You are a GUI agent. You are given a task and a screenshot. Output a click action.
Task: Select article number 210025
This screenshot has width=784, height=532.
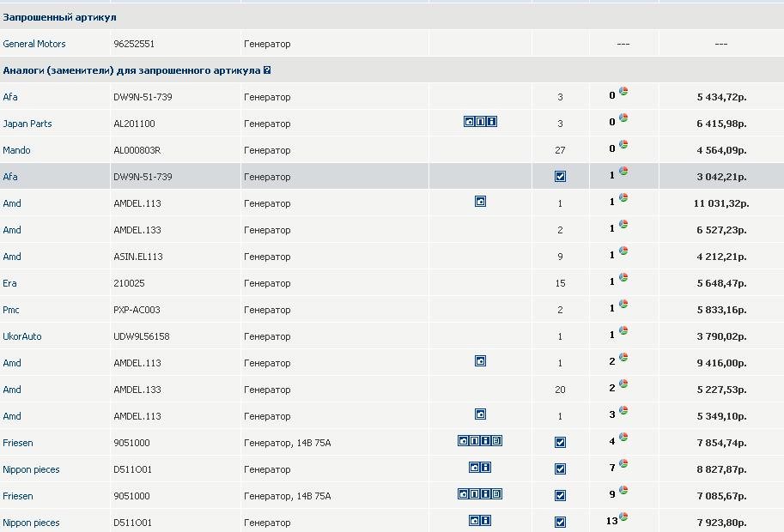pyautogui.click(x=129, y=283)
